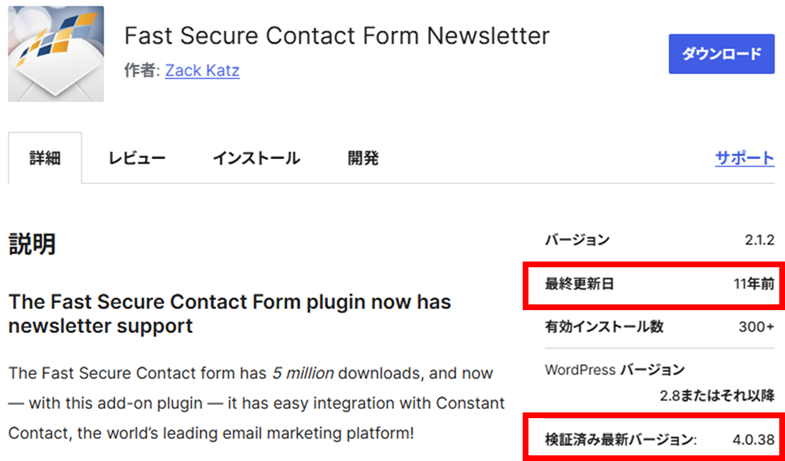
Task: Click the バージョン label in the sidebar
Action: (x=577, y=240)
